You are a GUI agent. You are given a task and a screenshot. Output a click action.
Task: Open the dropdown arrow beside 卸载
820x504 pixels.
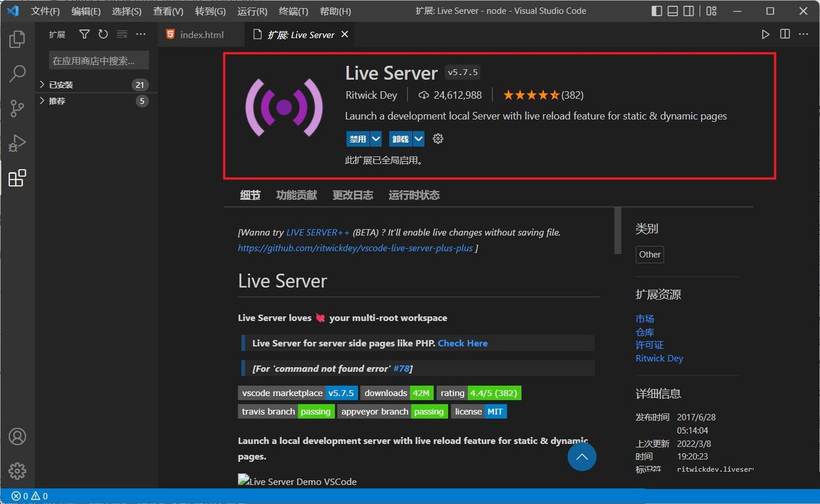(419, 139)
